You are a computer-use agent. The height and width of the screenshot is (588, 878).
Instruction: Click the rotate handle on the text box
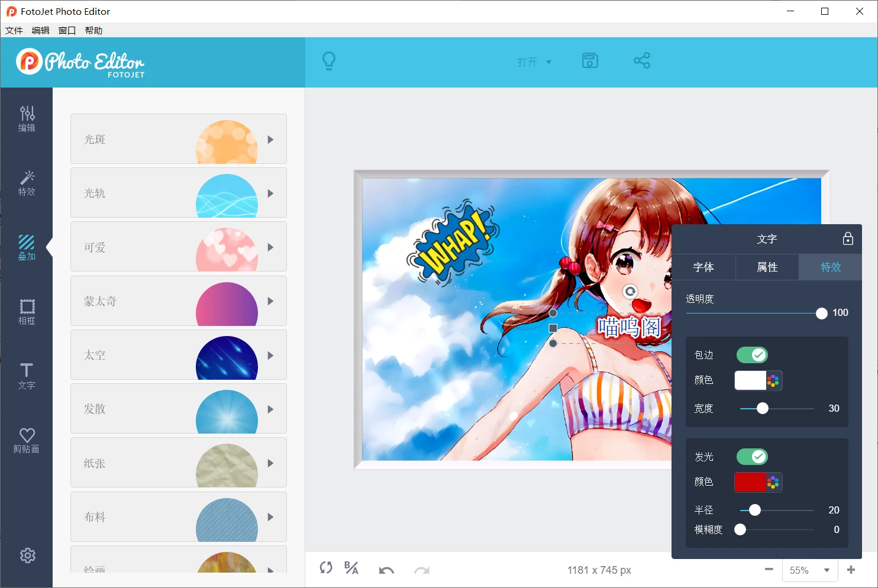point(631,291)
